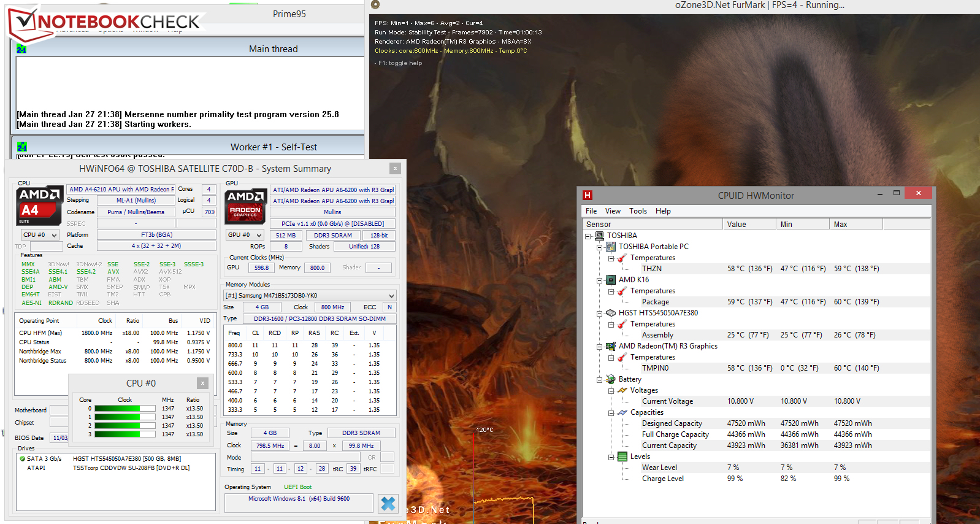Click the FurMark window title icon

(x=375, y=5)
